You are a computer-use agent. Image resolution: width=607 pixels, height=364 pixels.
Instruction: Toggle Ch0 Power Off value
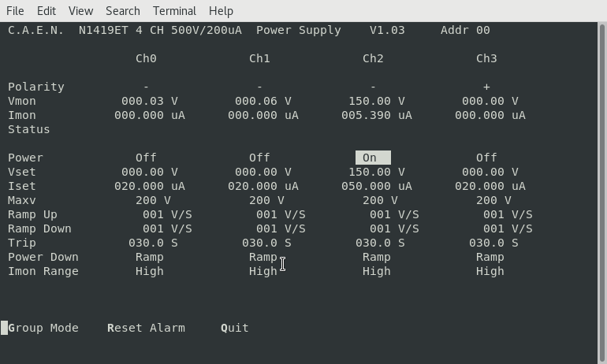pyautogui.click(x=146, y=158)
